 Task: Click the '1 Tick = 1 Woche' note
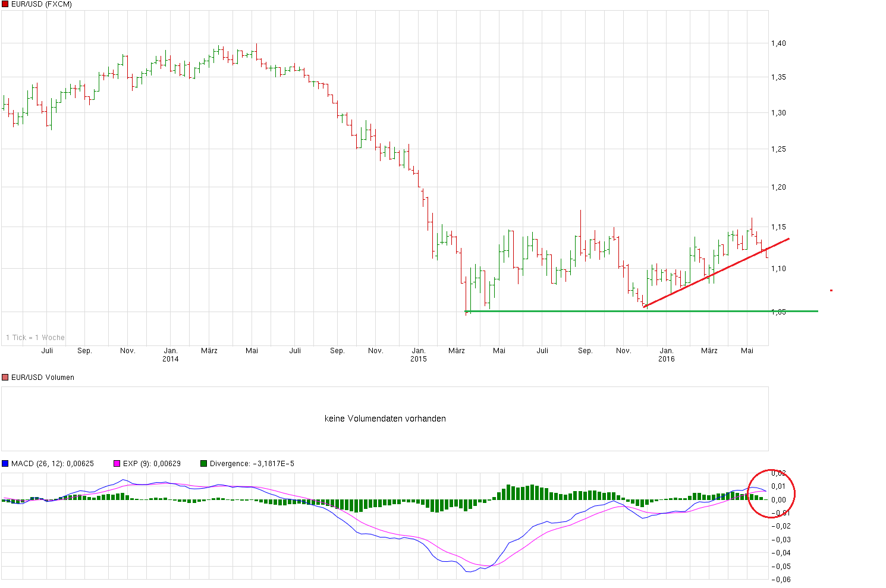pos(35,338)
